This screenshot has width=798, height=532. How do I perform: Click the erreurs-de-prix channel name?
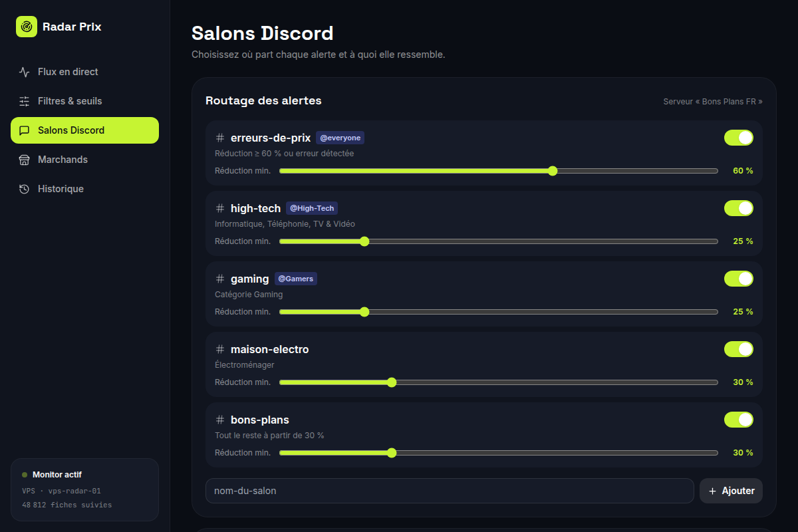point(271,138)
